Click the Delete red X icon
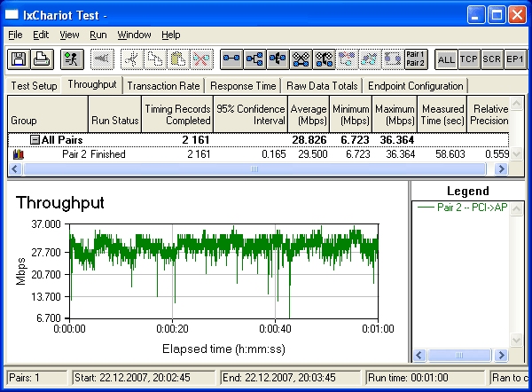The height and width of the screenshot is (392, 532). point(201,59)
